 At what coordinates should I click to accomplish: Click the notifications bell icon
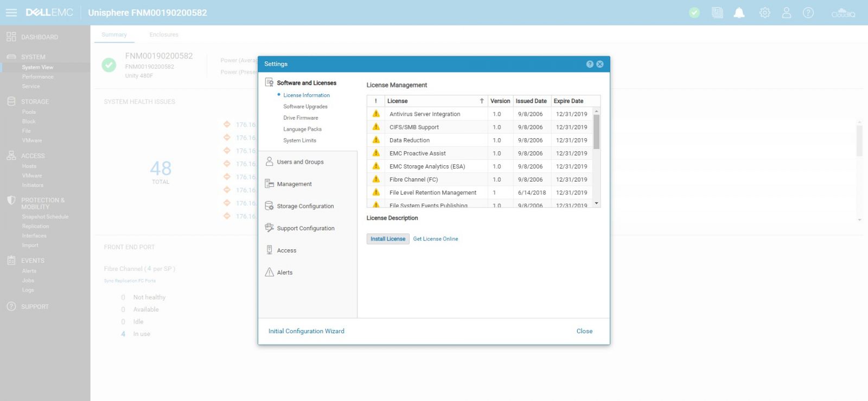[739, 13]
